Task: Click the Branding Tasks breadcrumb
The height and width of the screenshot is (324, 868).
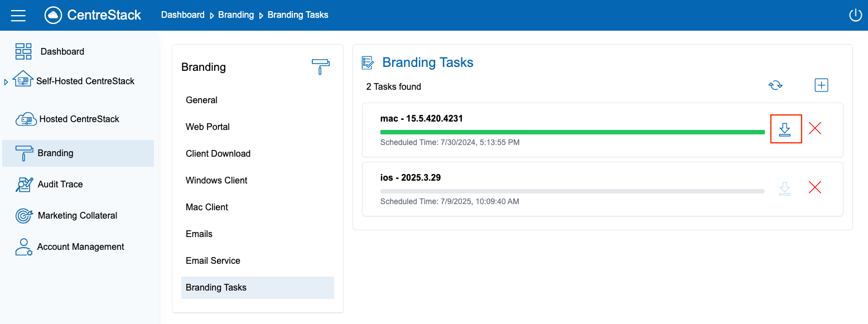Action: tap(298, 15)
